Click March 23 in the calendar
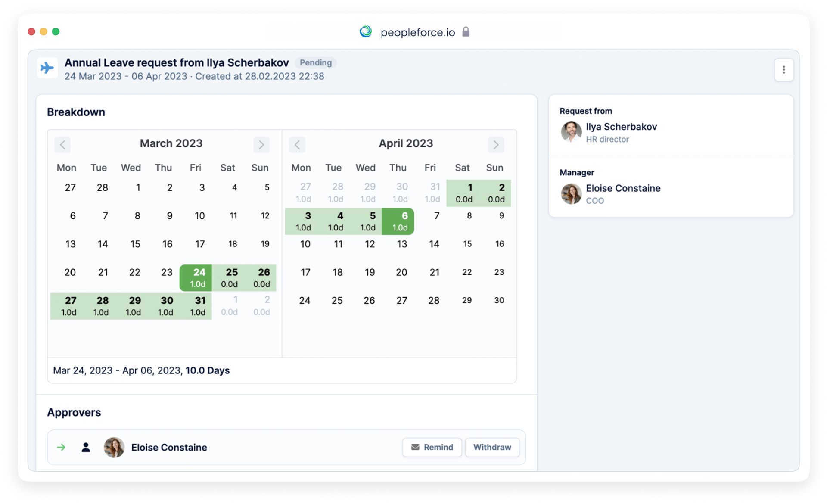 167,272
